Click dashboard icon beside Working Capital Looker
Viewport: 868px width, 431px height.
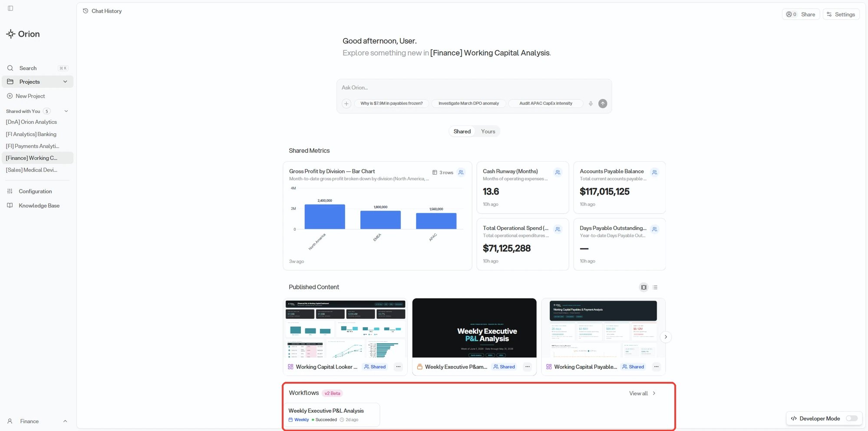click(x=290, y=367)
